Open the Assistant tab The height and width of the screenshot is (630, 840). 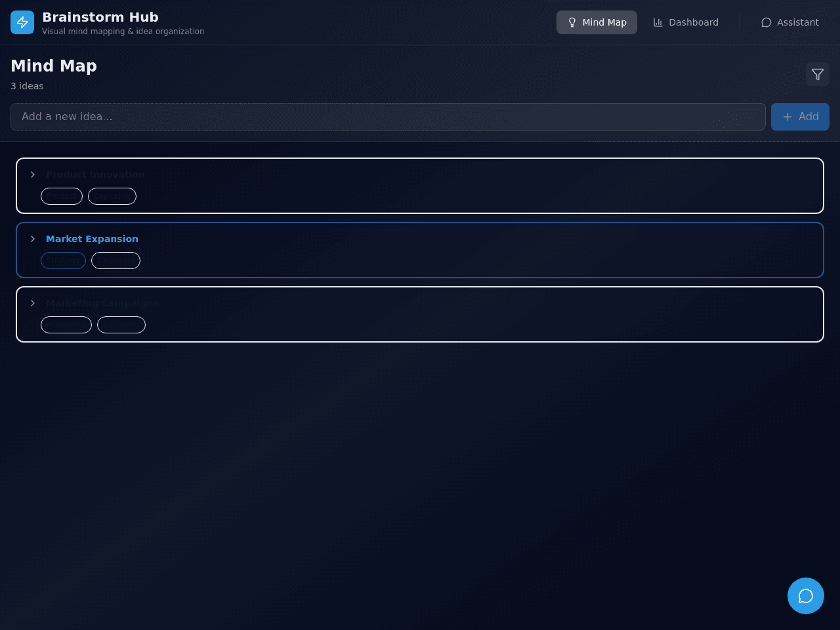pos(790,22)
